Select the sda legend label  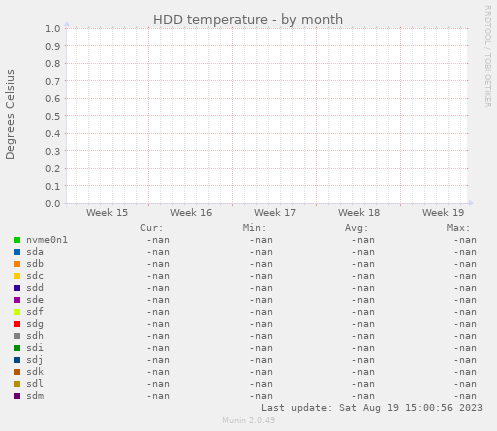(x=35, y=252)
